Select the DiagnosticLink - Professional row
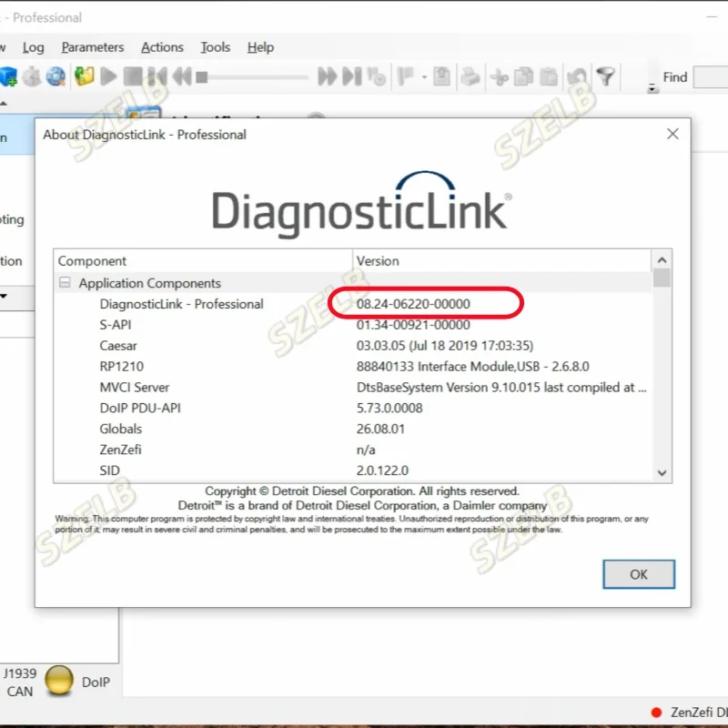The height and width of the screenshot is (728, 728). [353, 304]
